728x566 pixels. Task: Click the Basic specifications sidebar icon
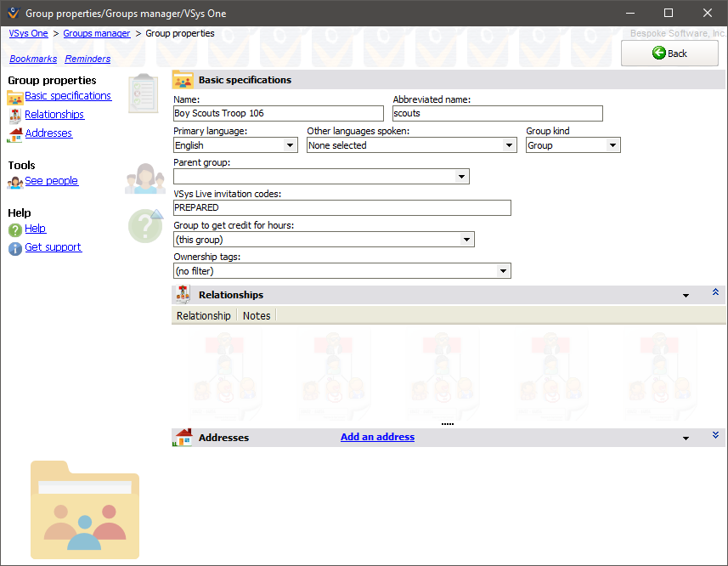pyautogui.click(x=15, y=97)
